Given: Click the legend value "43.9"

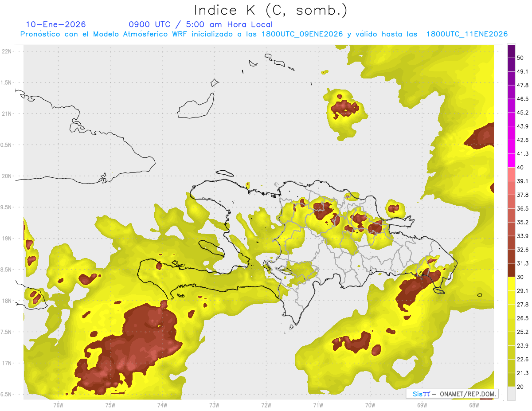Looking at the screenshot, I should pyautogui.click(x=522, y=126).
